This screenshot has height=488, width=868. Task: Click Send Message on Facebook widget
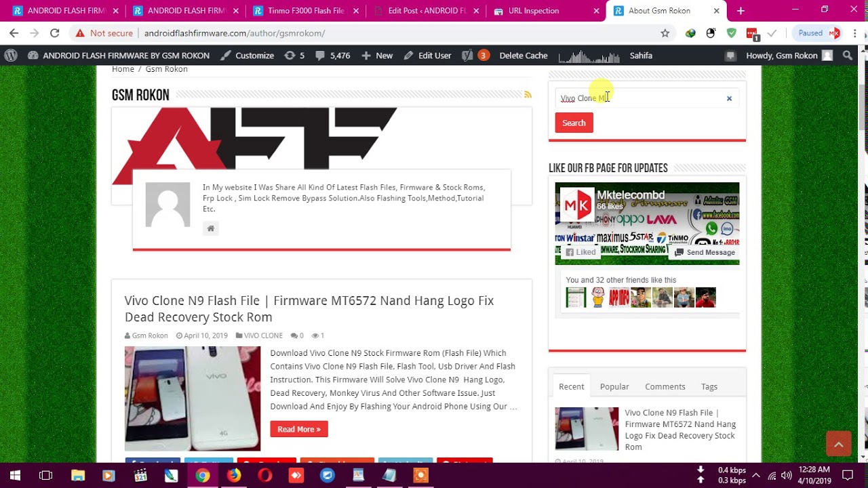tap(705, 252)
